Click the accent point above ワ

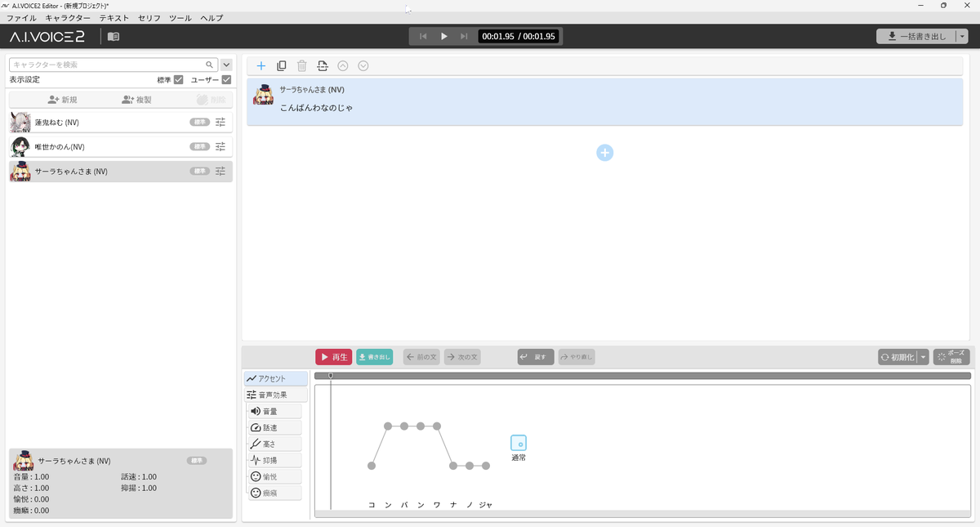coord(437,426)
